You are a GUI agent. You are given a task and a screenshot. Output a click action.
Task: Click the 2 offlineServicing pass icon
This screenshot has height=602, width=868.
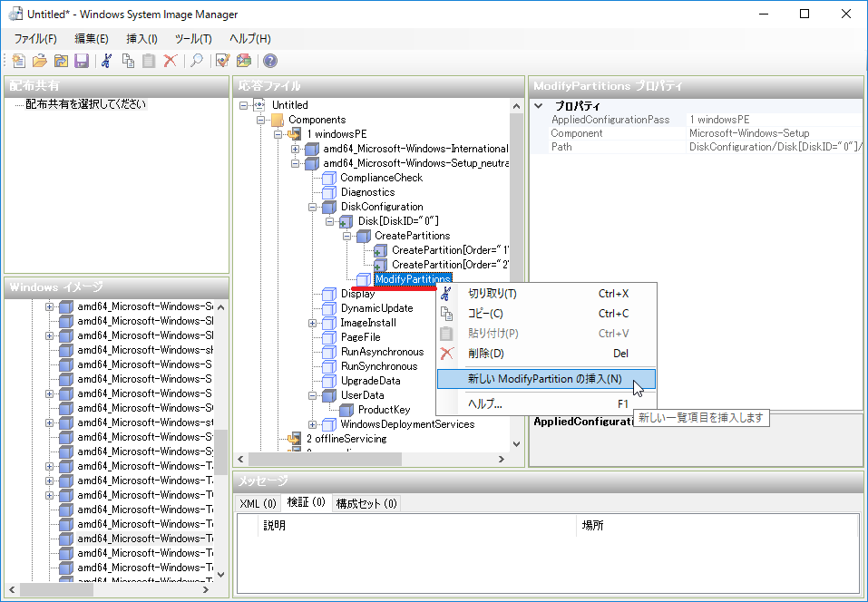pos(295,439)
